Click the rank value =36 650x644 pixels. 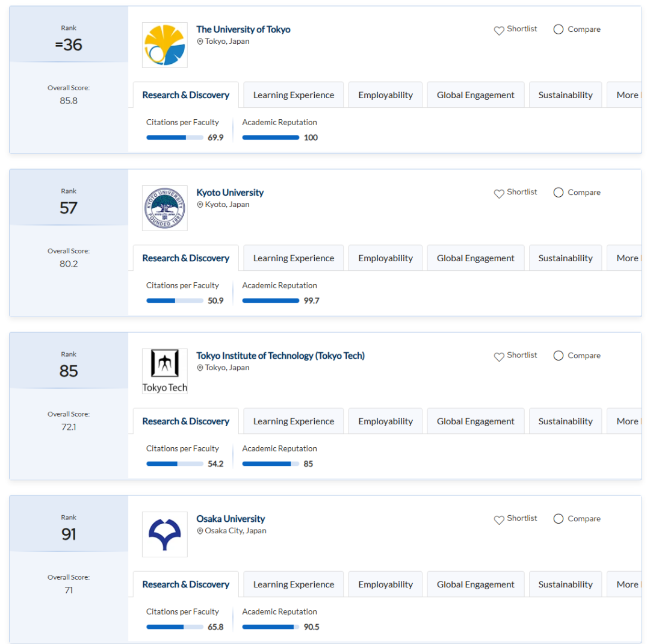(x=69, y=45)
